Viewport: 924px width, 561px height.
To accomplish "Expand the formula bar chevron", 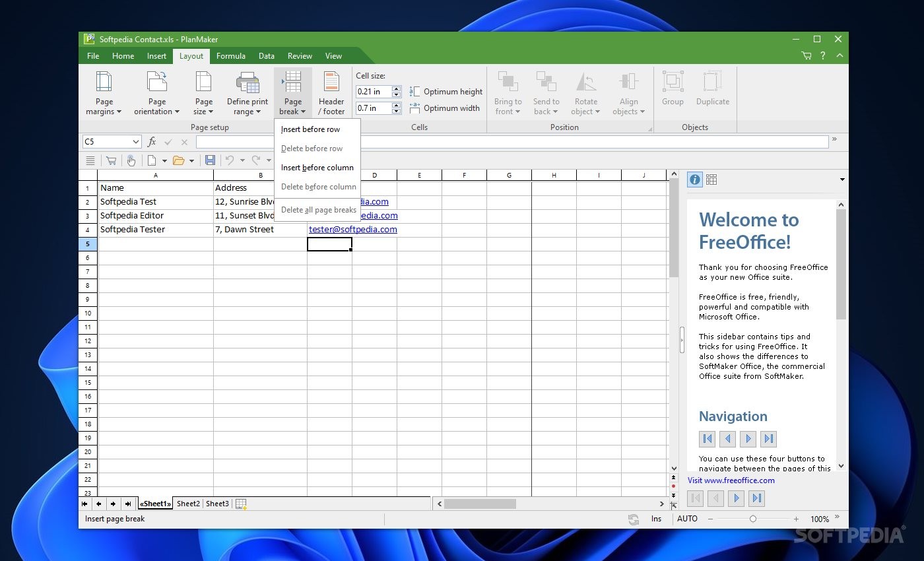I will [x=835, y=139].
